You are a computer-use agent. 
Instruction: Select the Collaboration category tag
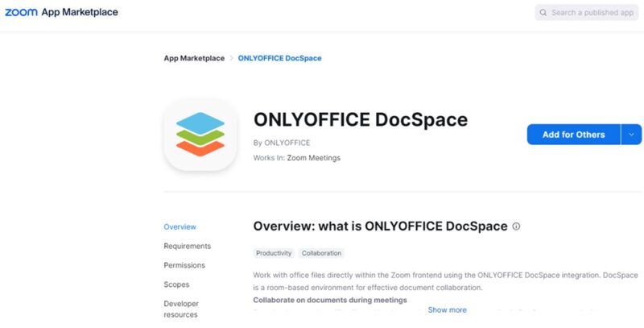point(321,253)
